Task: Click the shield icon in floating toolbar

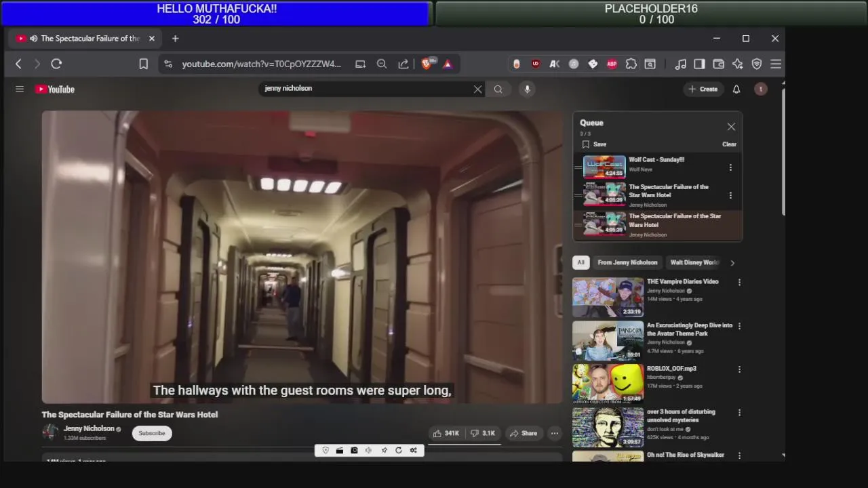Action: pos(325,450)
